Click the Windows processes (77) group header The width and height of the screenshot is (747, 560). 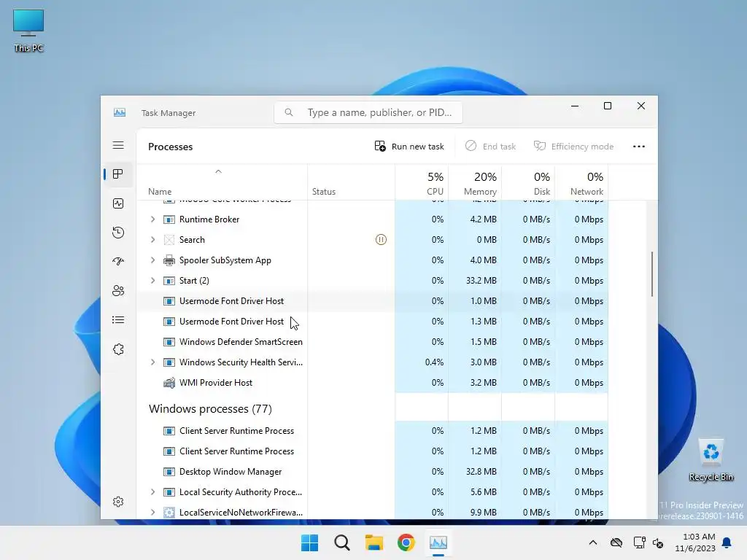pyautogui.click(x=210, y=408)
